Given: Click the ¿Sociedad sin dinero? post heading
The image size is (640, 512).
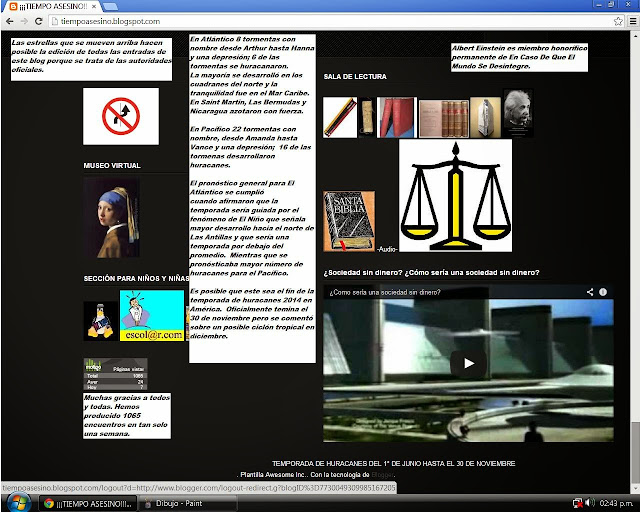Looking at the screenshot, I should [x=431, y=272].
